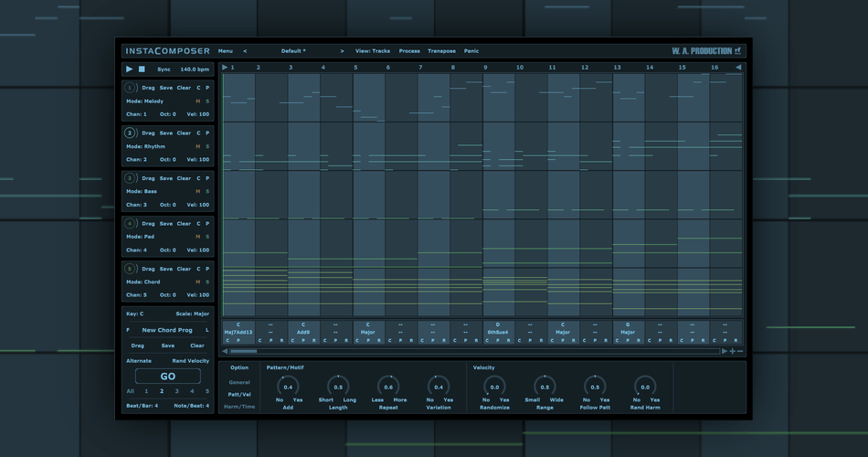This screenshot has height=457, width=868.
Task: Click L icon beside New Chord Prog
Action: click(x=207, y=330)
